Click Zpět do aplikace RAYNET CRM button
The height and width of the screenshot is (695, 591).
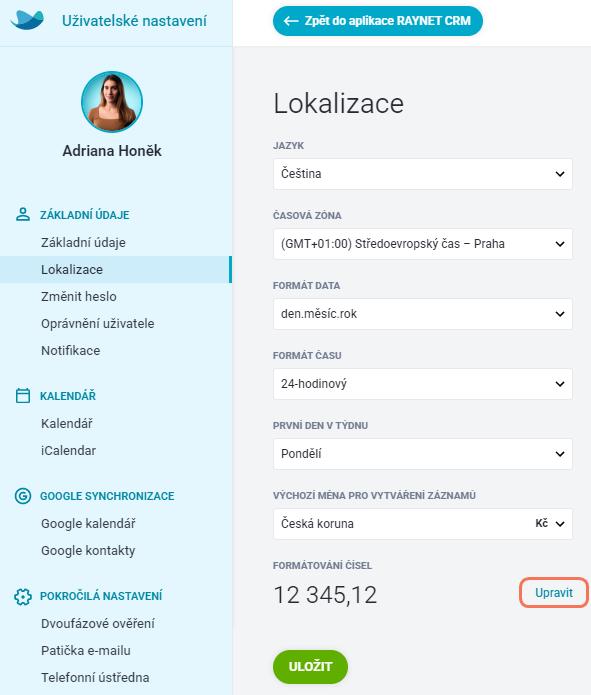click(x=378, y=21)
